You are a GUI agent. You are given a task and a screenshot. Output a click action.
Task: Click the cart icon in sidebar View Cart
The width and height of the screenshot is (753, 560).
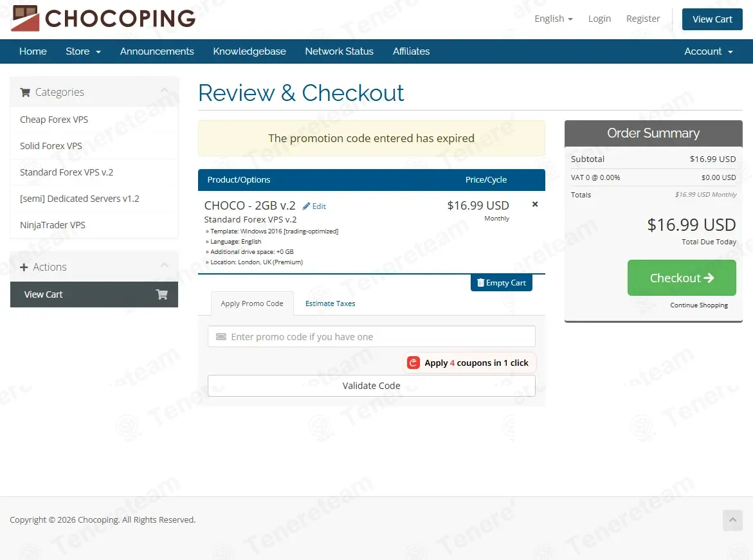pos(162,294)
